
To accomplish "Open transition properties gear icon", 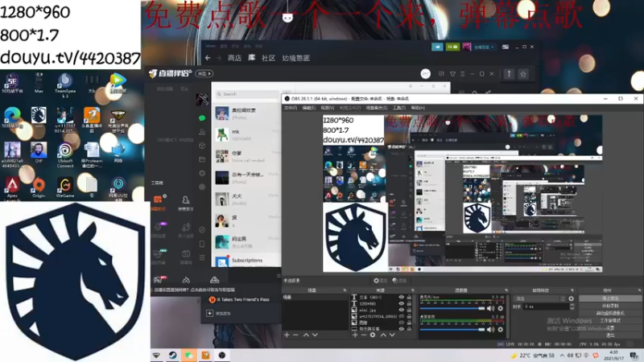I will (x=571, y=298).
